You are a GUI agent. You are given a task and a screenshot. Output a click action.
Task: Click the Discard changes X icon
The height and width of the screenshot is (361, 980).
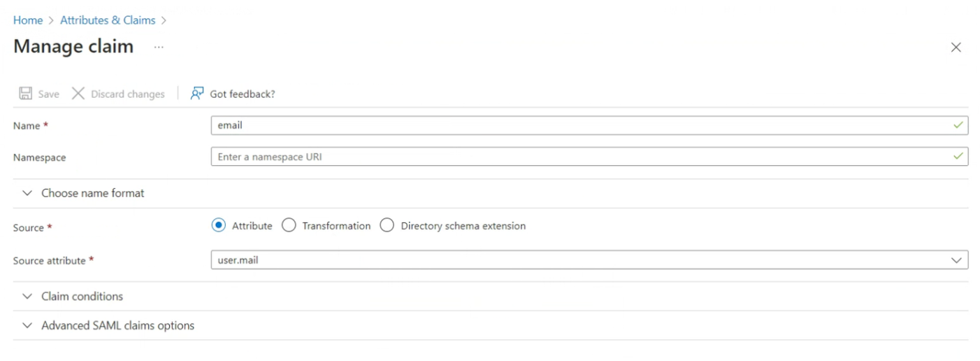[x=78, y=94]
